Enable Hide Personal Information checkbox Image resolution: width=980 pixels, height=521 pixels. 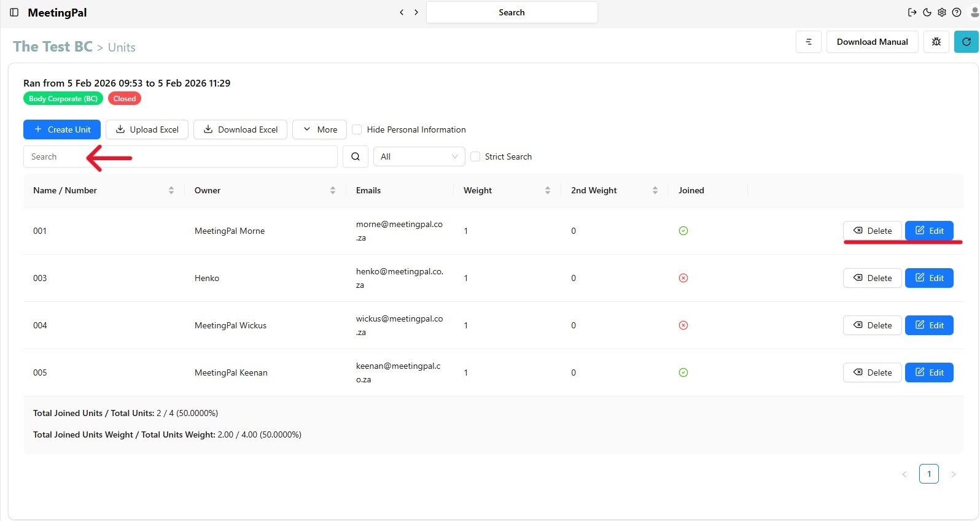[357, 129]
